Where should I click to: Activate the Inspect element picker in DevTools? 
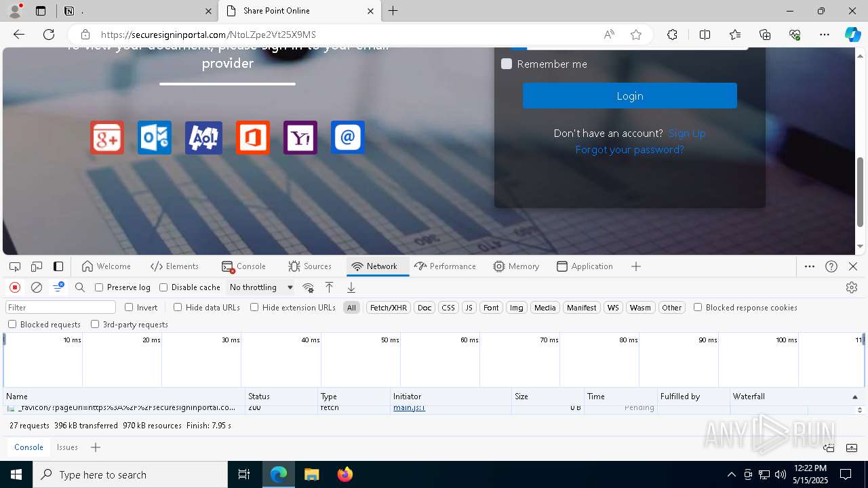(x=15, y=266)
